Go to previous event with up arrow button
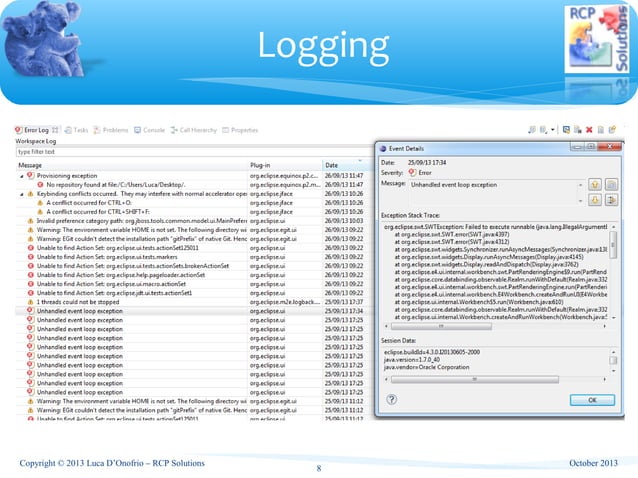This screenshot has width=638, height=478. click(595, 184)
